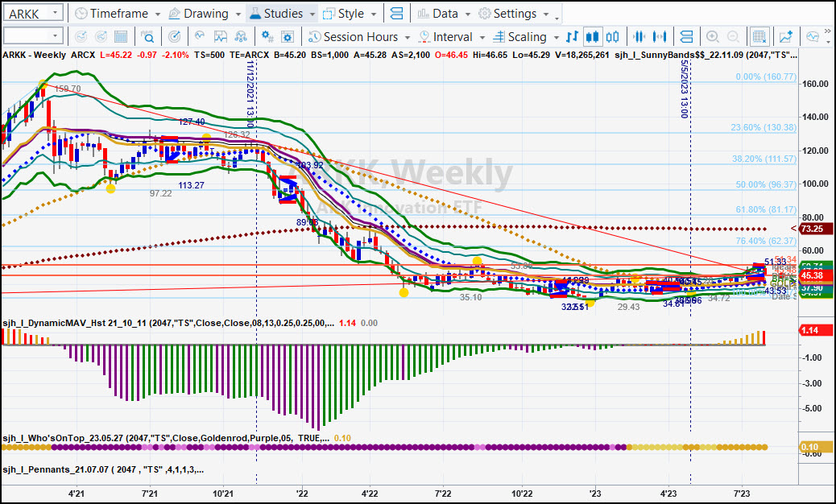Open the Interval button
Screen dimensions: 836x504
[445, 37]
